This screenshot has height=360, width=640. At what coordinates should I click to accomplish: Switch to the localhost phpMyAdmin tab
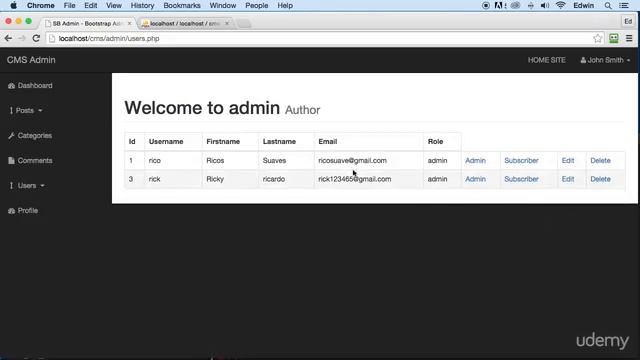coord(184,24)
